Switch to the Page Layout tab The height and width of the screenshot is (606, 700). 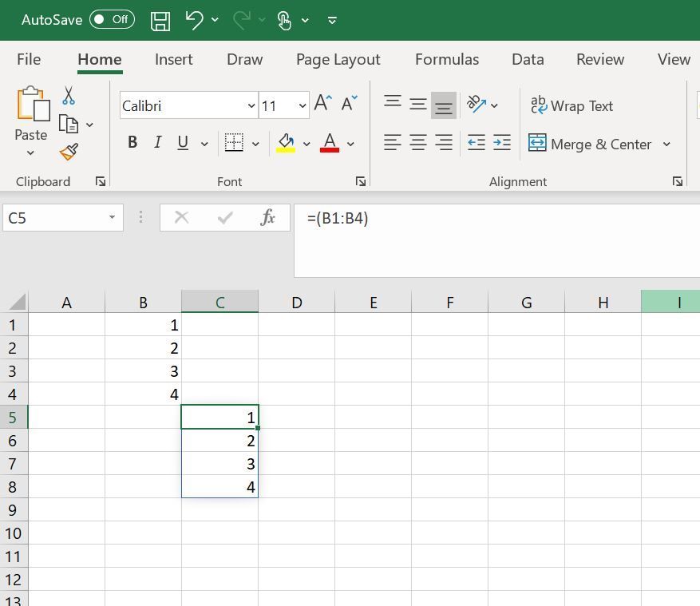pyautogui.click(x=338, y=59)
